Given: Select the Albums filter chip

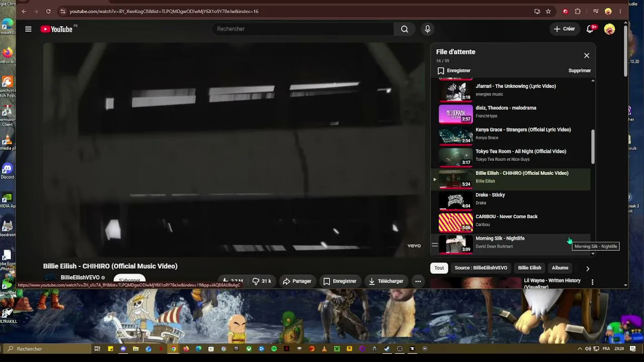Looking at the screenshot, I should coord(560,268).
